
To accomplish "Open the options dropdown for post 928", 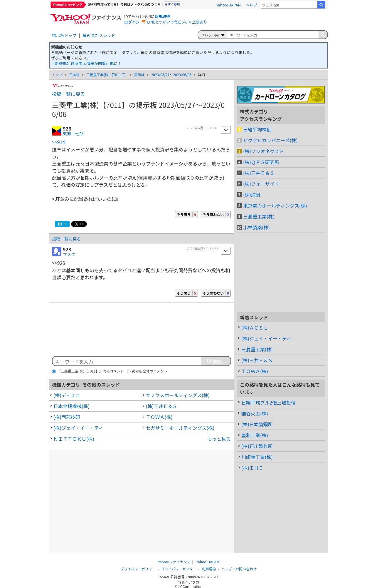I will [226, 251].
